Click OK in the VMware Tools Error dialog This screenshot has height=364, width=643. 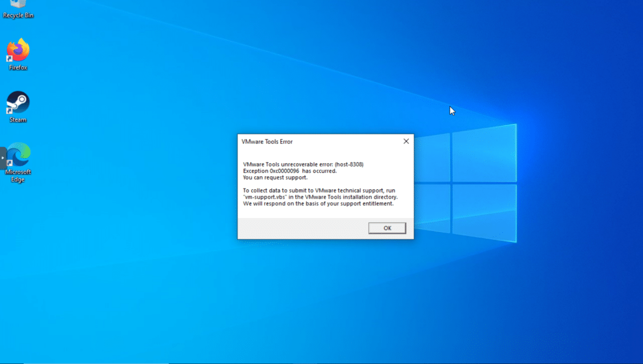(387, 228)
